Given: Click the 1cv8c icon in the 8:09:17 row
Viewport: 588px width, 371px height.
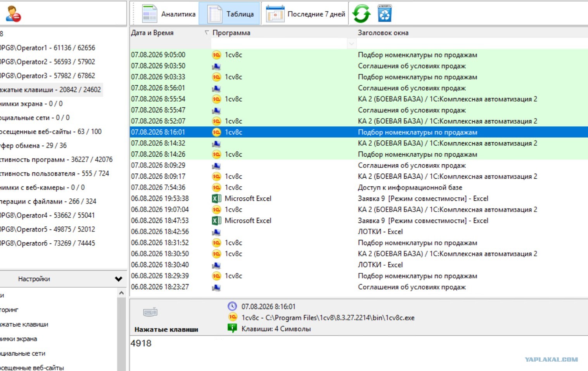Looking at the screenshot, I should 216,176.
